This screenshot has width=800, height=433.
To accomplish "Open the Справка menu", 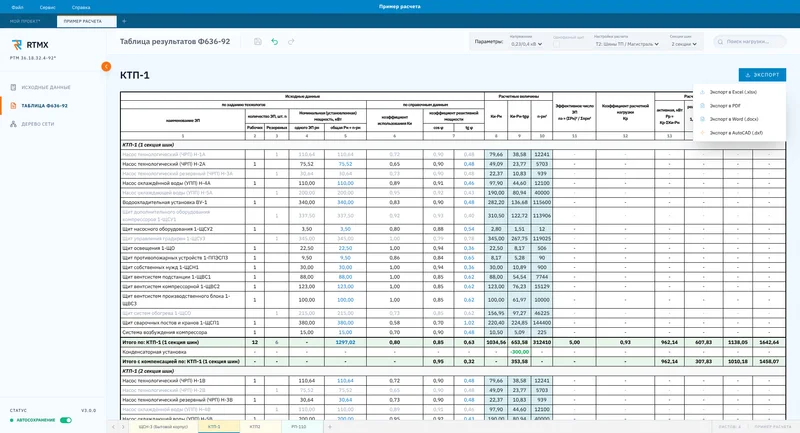I will click(81, 7).
